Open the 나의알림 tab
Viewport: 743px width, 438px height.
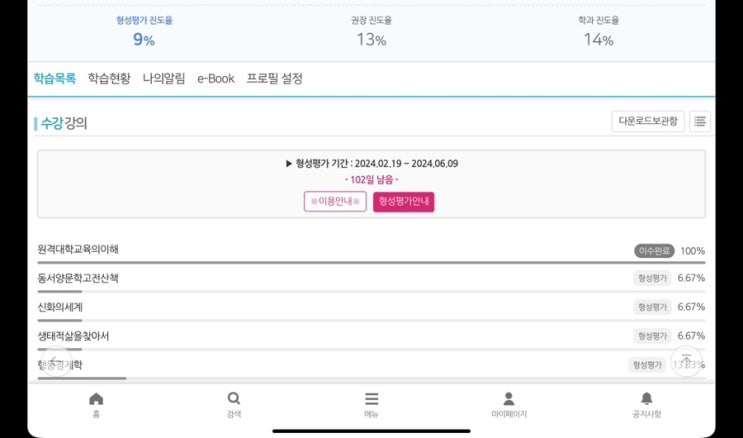pyautogui.click(x=164, y=78)
